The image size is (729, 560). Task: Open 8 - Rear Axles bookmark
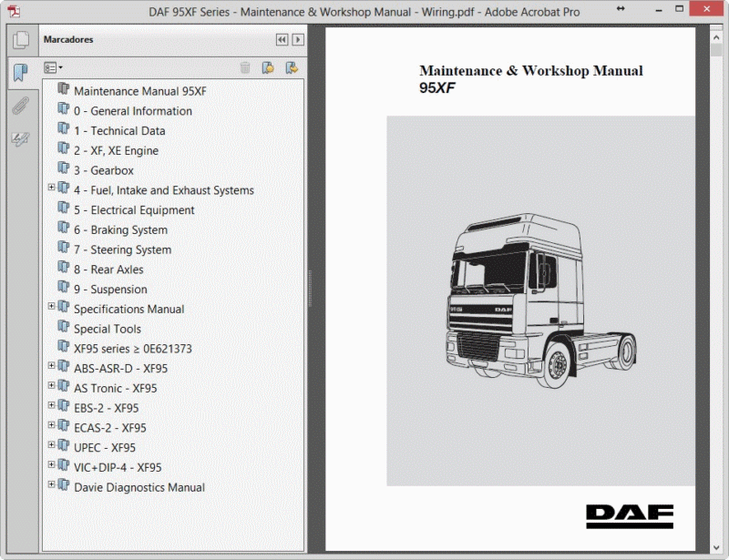(108, 270)
